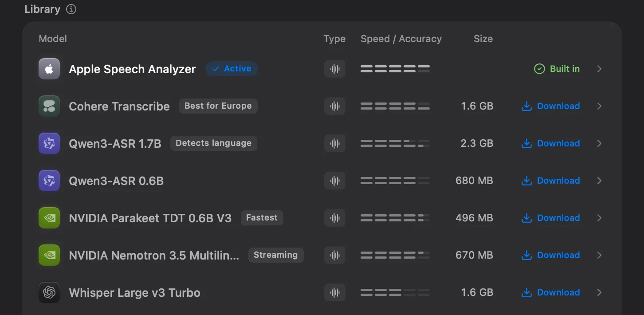Click the Whisper Large v3 Turbo icon
The image size is (644, 315).
(49, 292)
